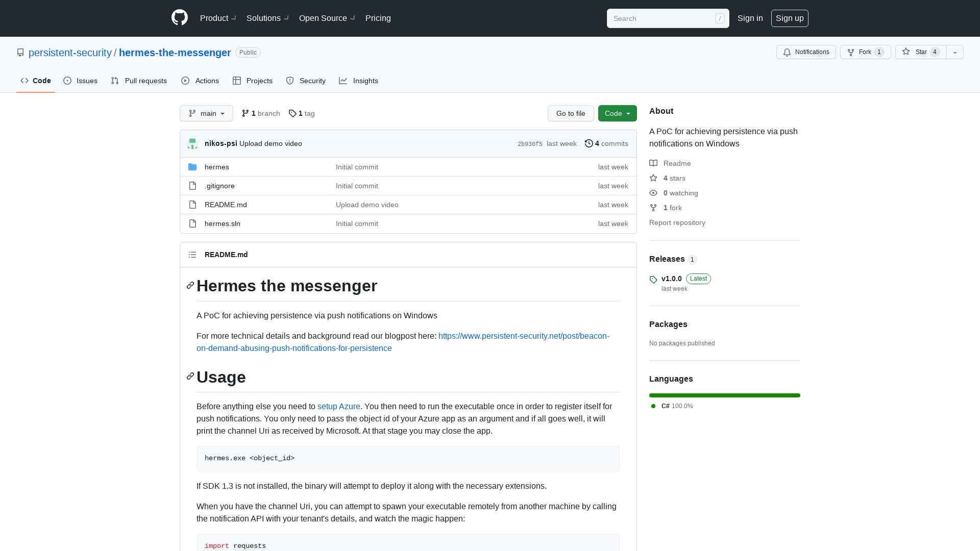
Task: Click the green C# language bar
Action: pyautogui.click(x=725, y=395)
